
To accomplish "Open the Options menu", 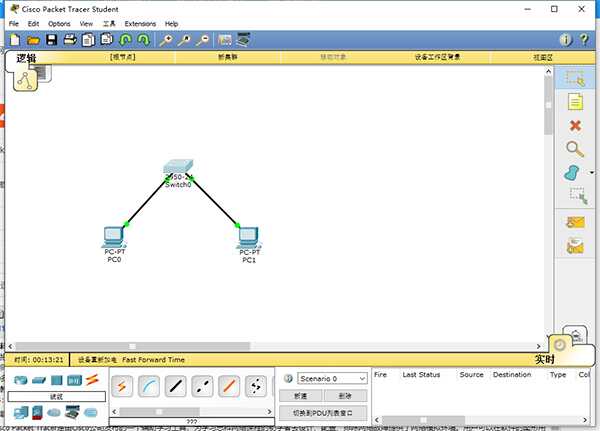I will [59, 23].
